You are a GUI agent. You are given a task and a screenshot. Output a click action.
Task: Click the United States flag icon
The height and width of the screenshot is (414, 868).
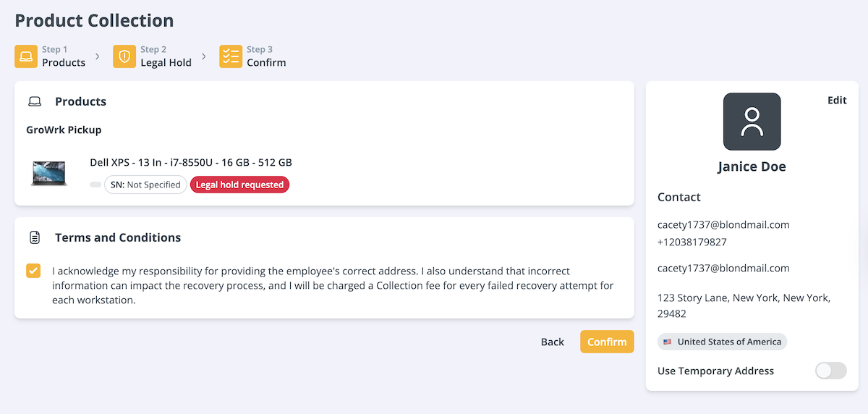point(667,342)
